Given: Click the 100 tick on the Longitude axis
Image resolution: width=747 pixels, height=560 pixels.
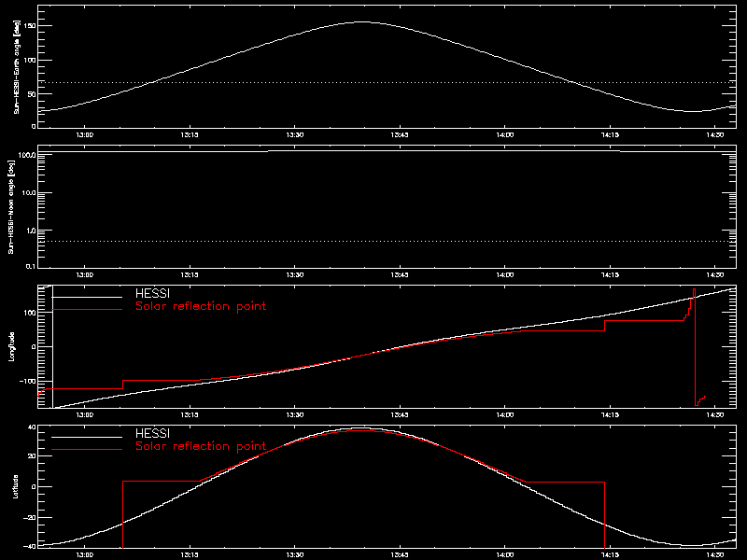Looking at the screenshot, I should click(30, 313).
